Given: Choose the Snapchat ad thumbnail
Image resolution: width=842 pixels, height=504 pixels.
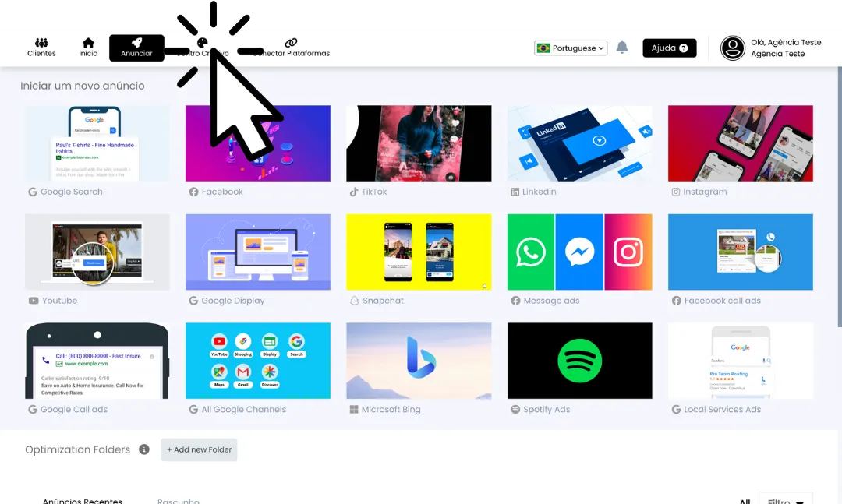Looking at the screenshot, I should click(x=419, y=252).
